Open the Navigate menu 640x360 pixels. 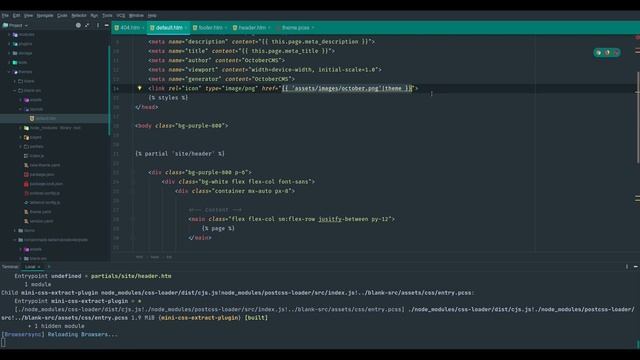pos(45,16)
